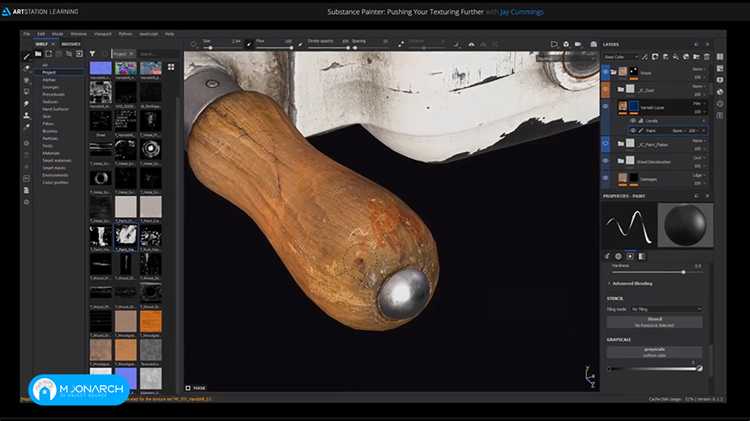This screenshot has width=750, height=421.
Task: Click the folder icon in shelf toolbar
Action: [x=38, y=54]
